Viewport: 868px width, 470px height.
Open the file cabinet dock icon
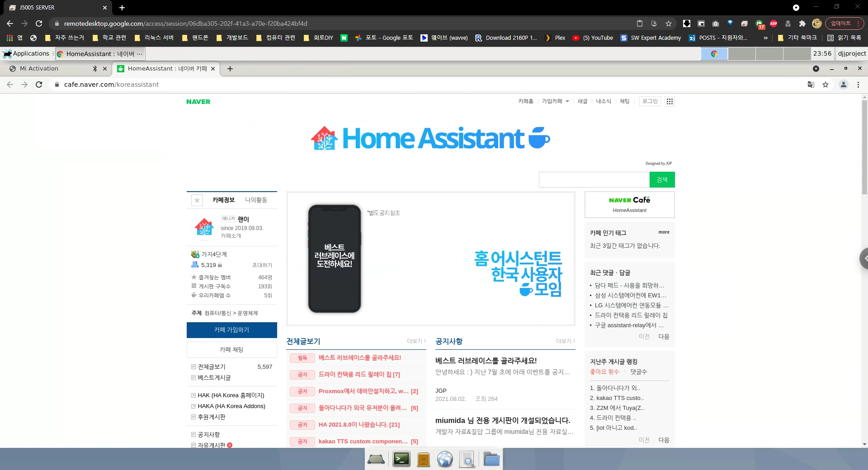coord(423,460)
